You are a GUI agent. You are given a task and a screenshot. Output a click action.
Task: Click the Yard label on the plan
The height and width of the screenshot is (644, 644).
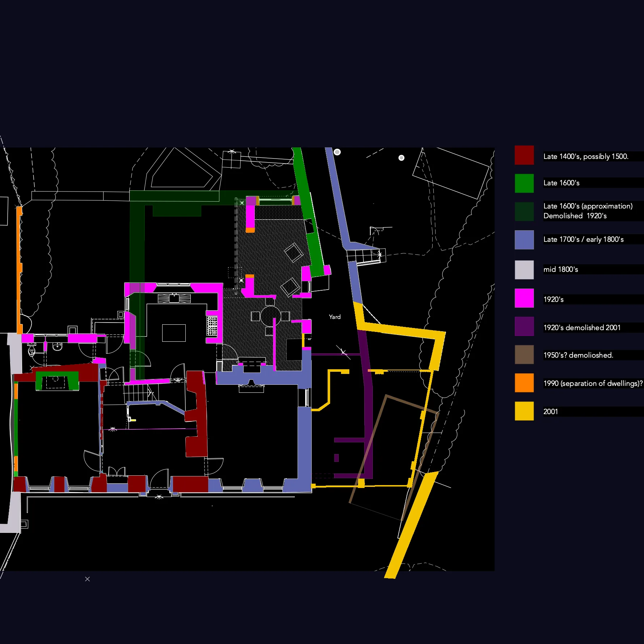click(335, 317)
